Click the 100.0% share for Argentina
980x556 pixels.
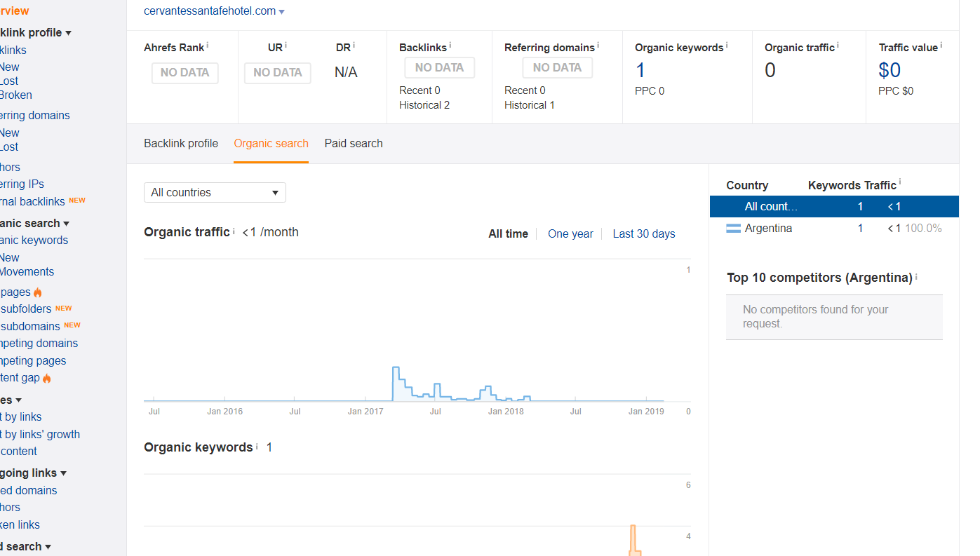click(923, 229)
